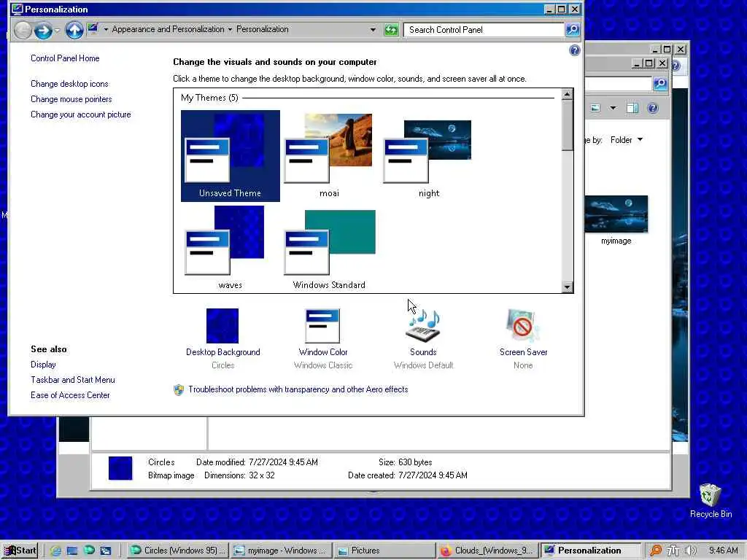Click the themes list scrollbar thumb

coord(567,125)
